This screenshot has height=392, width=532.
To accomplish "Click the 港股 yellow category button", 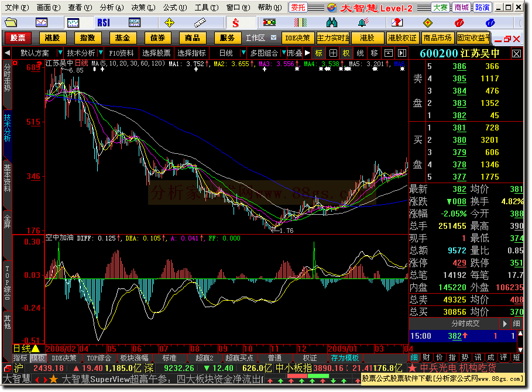I will pos(52,38).
